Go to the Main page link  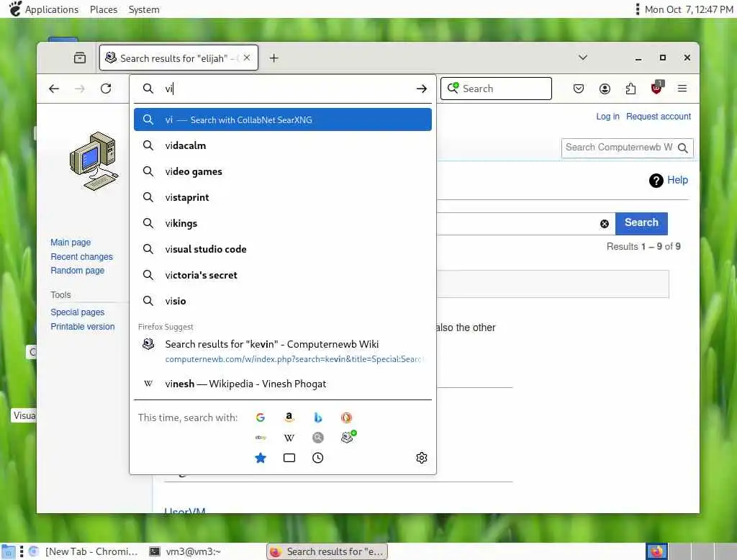[x=71, y=242]
